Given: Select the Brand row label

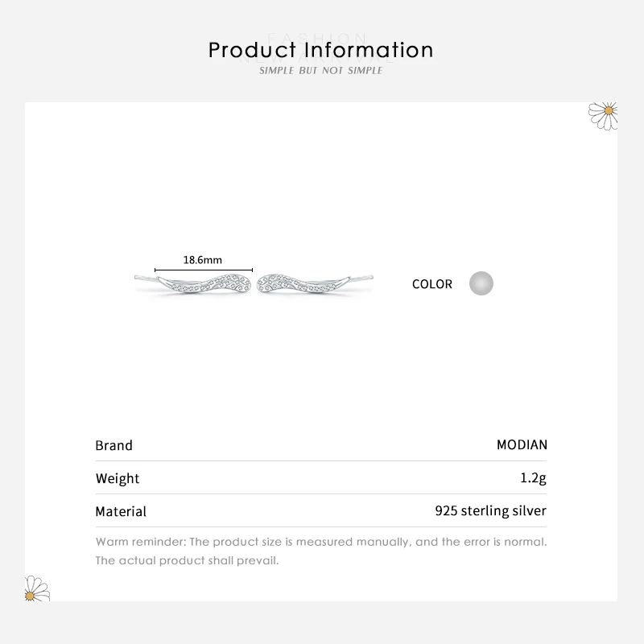Looking at the screenshot, I should 114,445.
